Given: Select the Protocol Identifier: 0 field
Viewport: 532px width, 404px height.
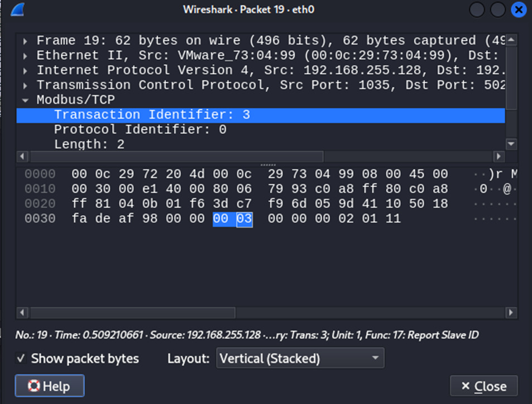Looking at the screenshot, I should click(137, 129).
